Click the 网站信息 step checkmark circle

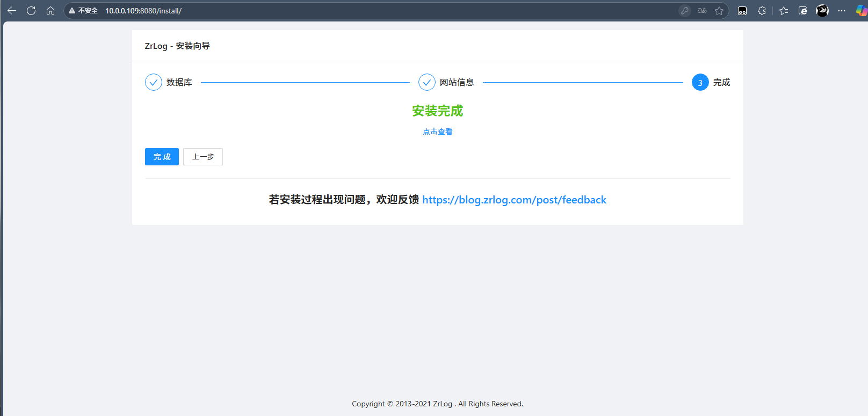427,82
